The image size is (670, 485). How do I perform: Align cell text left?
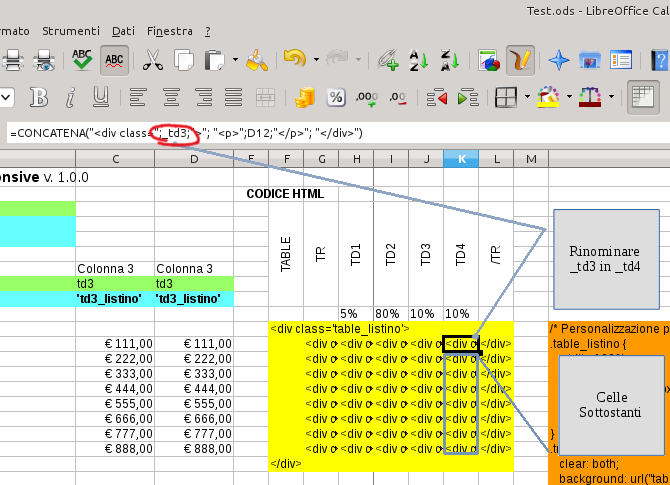(x=138, y=97)
